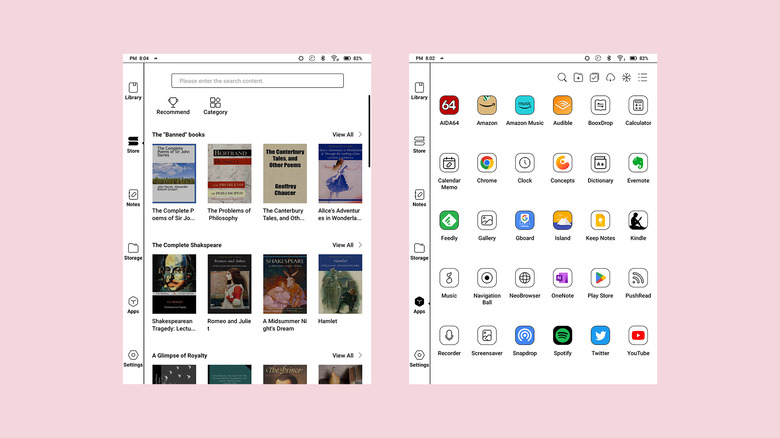Image resolution: width=780 pixels, height=438 pixels.
Task: Open NeoBrowser
Action: (x=524, y=278)
